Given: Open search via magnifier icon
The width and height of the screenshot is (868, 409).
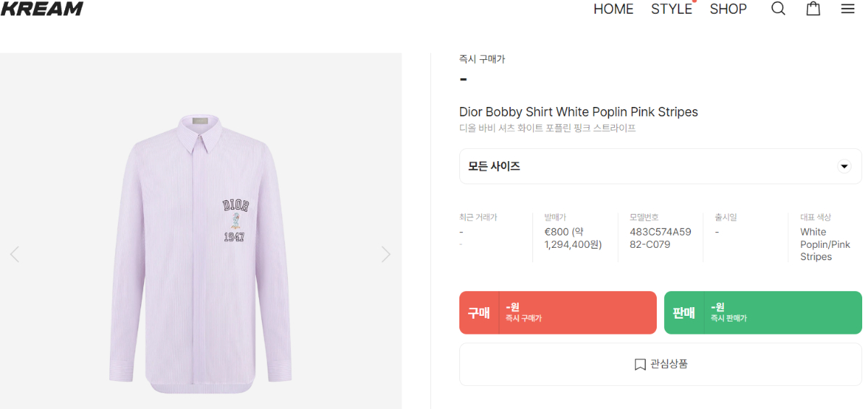Looking at the screenshot, I should click(x=778, y=9).
